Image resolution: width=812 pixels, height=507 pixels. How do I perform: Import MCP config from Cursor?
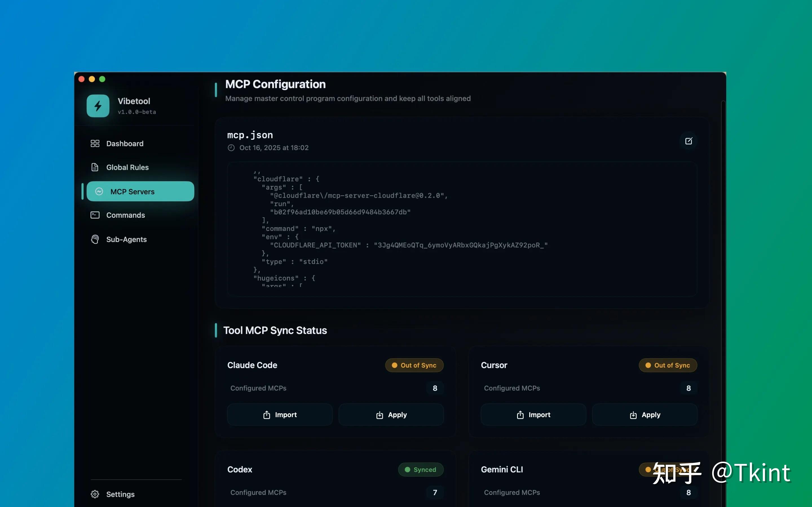[x=533, y=415]
